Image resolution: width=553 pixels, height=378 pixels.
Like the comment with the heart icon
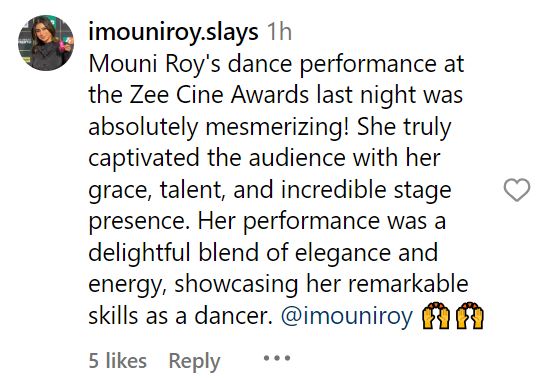pos(517,190)
